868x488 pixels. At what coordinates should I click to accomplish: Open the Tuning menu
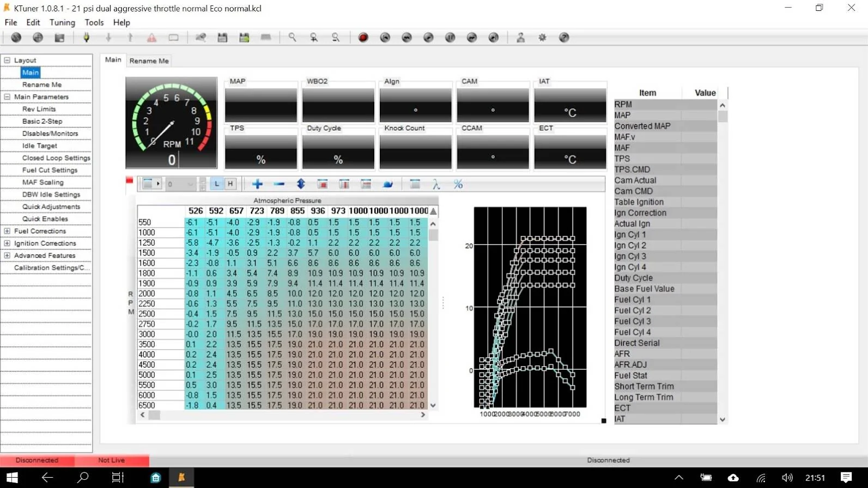coord(62,22)
